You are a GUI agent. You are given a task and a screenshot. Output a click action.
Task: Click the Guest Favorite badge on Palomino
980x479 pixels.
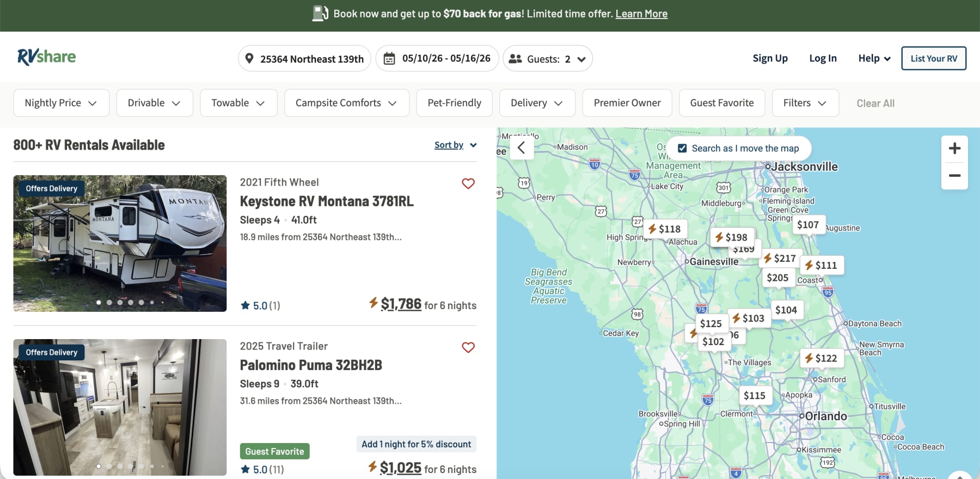coord(275,451)
